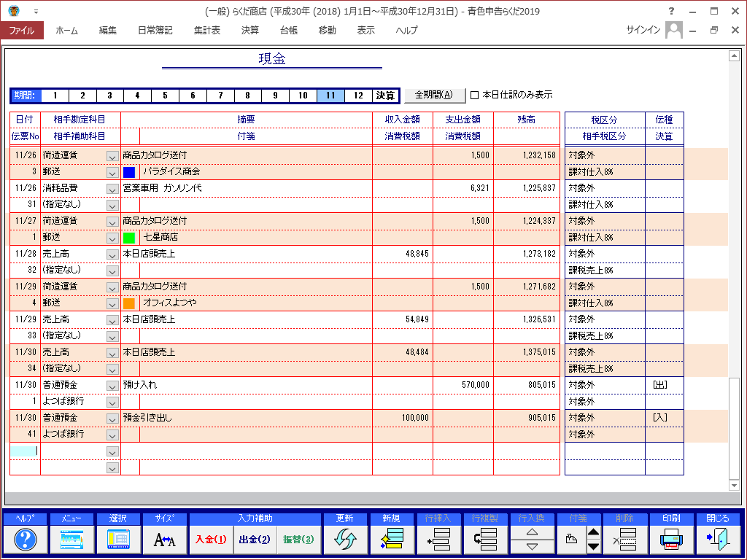Screen dimensions: 747x560
Task: Select 入金(1) input assist button
Action: point(211,540)
